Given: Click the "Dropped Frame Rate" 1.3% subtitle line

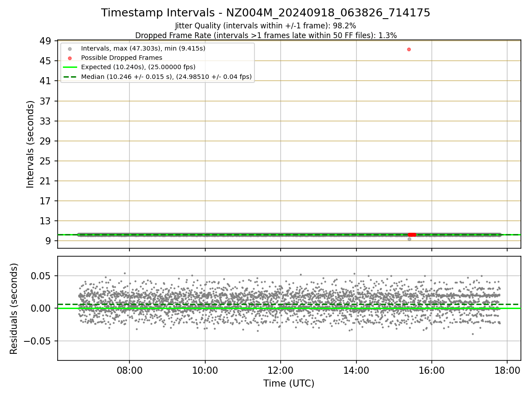Looking at the screenshot, I should click(x=266, y=35).
